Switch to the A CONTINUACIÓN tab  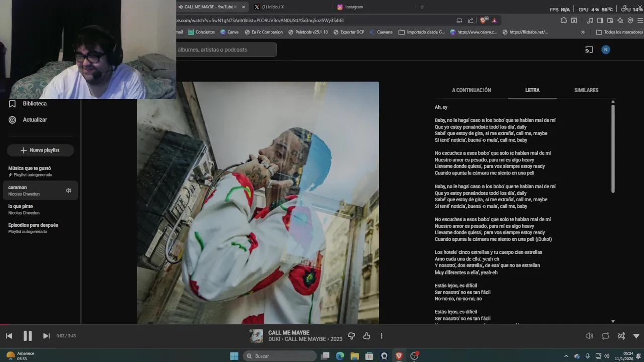pyautogui.click(x=471, y=90)
